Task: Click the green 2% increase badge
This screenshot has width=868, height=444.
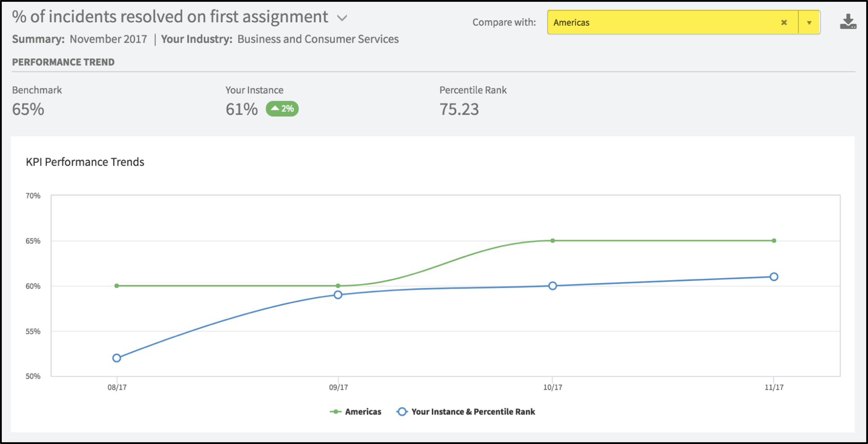Action: 282,108
